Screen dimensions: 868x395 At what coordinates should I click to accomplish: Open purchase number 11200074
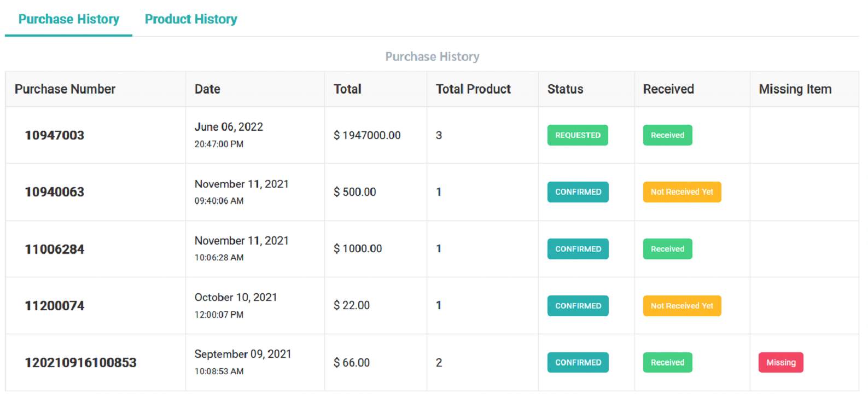click(55, 306)
